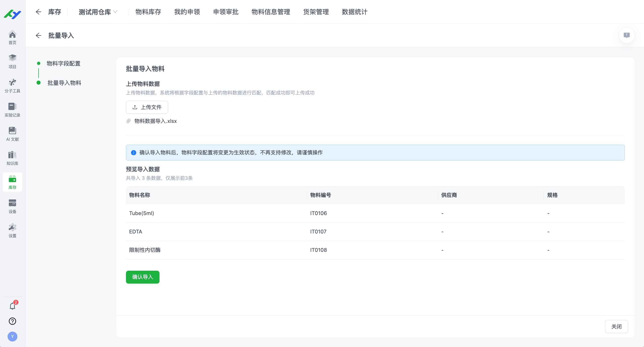644x347 pixels.
Task: Switch to the 申领审批 tab
Action: (226, 12)
